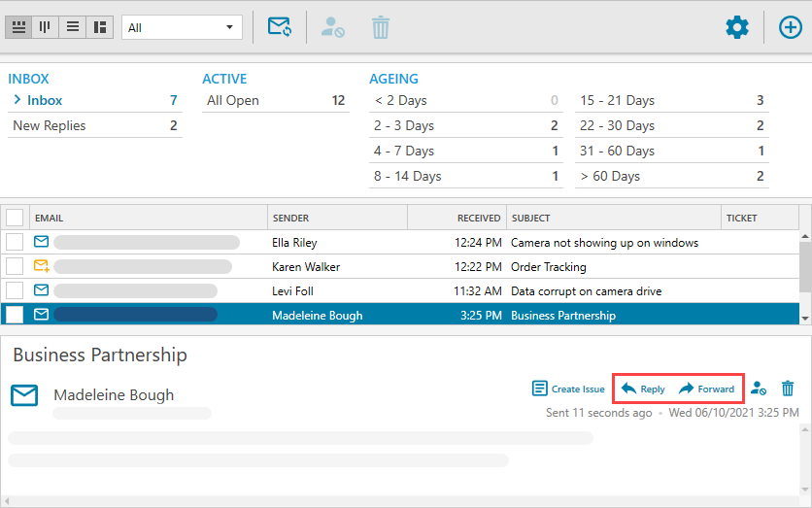The width and height of the screenshot is (812, 508).
Task: Filter by 31 - 60 Days ageing
Action: point(672,152)
